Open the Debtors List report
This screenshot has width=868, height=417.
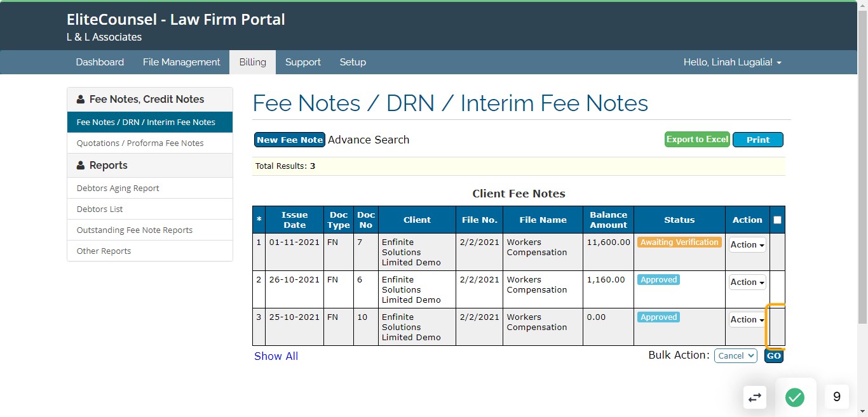coord(150,209)
